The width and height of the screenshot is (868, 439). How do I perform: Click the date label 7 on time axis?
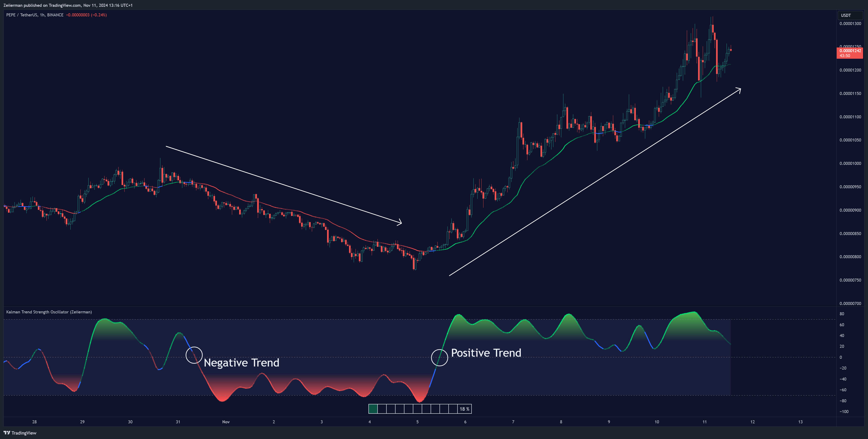(513, 422)
